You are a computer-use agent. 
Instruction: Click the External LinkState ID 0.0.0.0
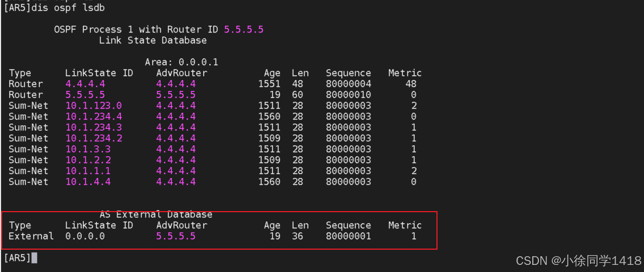click(85, 236)
